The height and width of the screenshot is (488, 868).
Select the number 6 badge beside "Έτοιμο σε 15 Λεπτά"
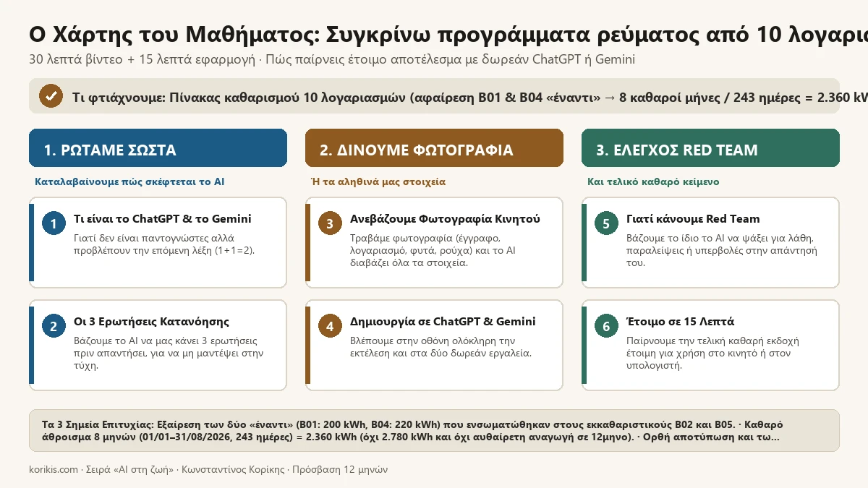pyautogui.click(x=606, y=327)
